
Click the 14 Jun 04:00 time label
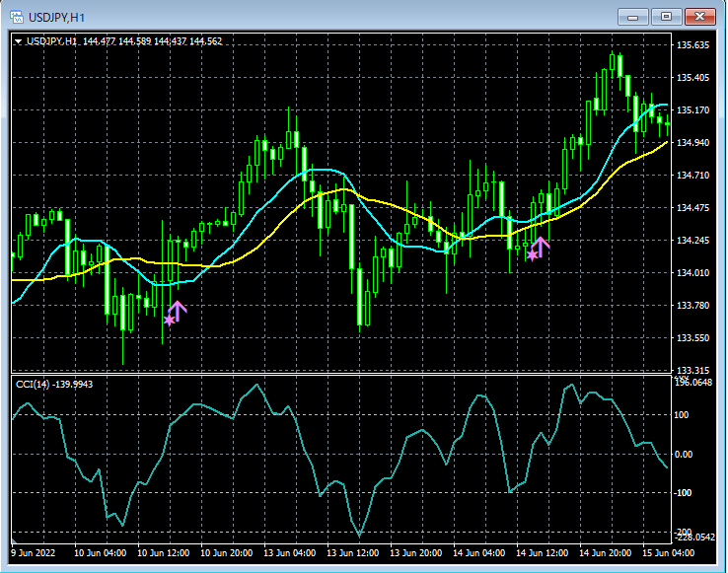click(479, 553)
